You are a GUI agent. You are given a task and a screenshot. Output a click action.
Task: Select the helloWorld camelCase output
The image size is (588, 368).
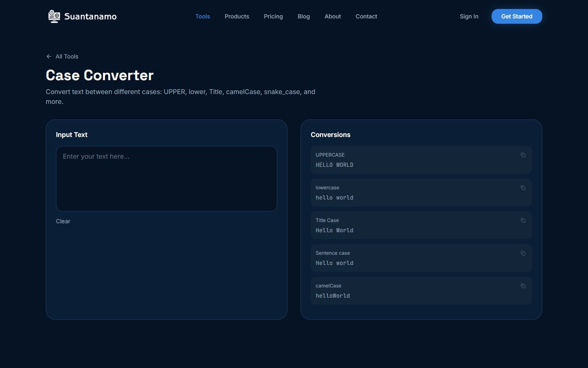click(x=333, y=296)
